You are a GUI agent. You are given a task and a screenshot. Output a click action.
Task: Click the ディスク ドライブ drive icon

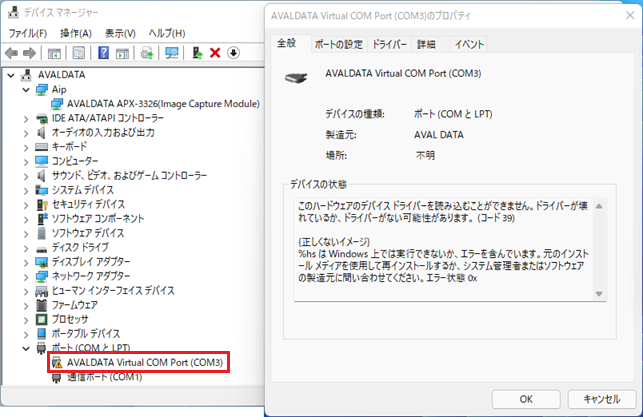pos(41,248)
